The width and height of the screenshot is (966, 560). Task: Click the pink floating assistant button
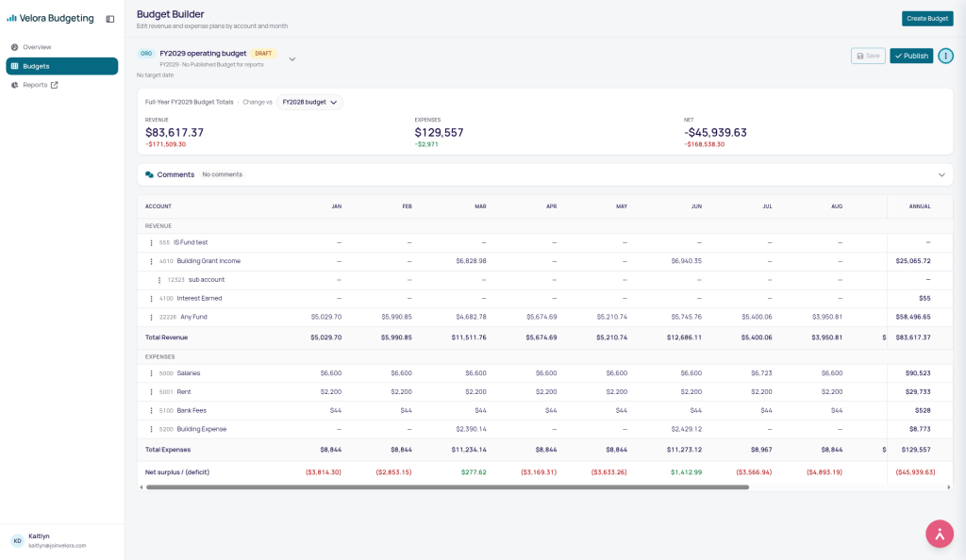[940, 535]
